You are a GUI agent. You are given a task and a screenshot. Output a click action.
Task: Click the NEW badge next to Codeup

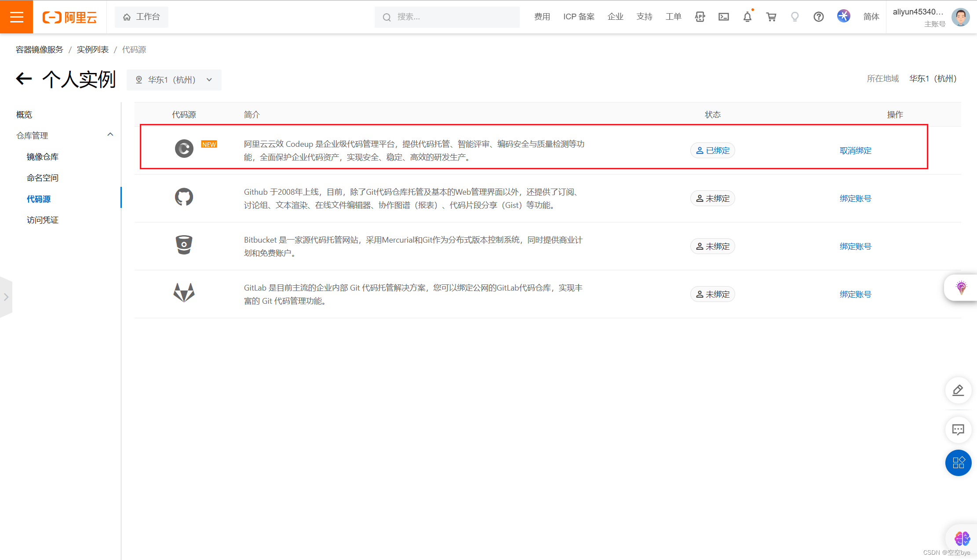(x=209, y=144)
